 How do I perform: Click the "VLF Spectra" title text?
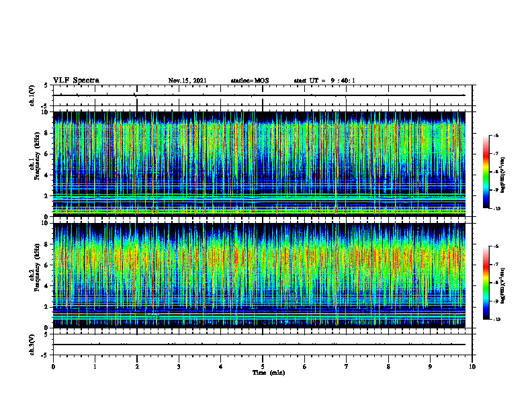point(76,81)
